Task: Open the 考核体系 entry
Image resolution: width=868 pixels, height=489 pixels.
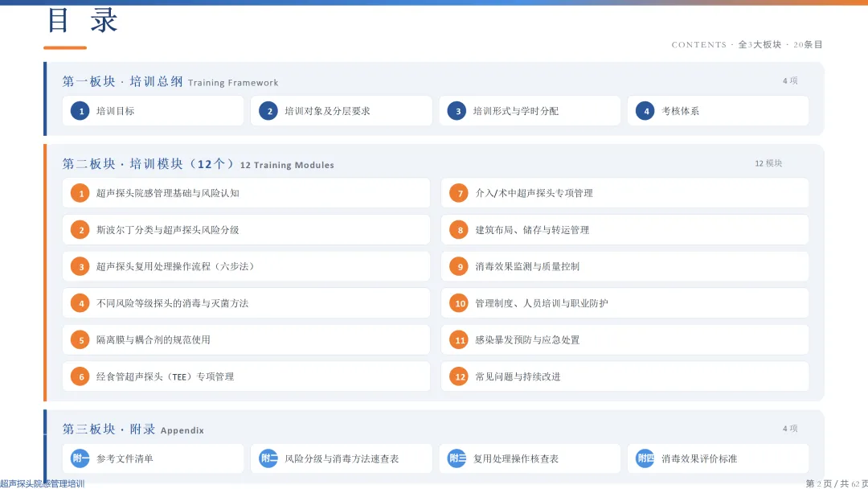Action: tap(718, 111)
